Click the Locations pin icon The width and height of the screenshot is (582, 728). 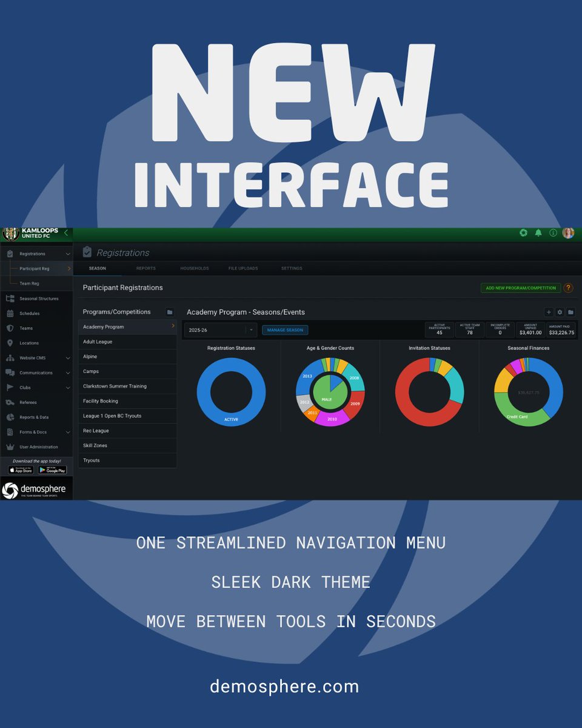(x=10, y=343)
